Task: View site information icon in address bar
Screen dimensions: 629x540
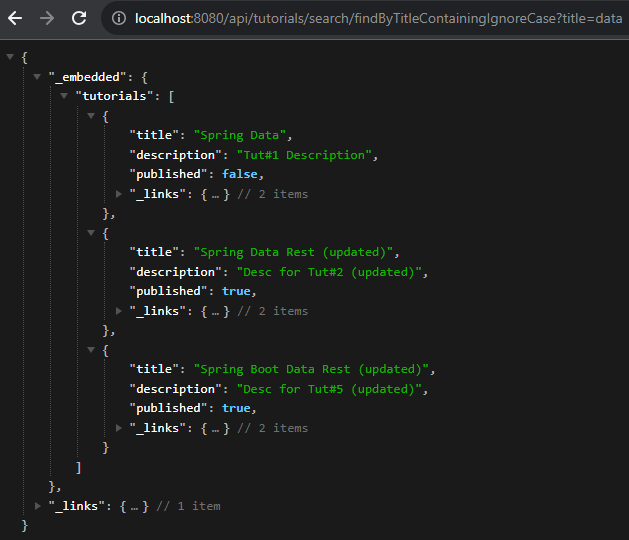Action: (119, 18)
